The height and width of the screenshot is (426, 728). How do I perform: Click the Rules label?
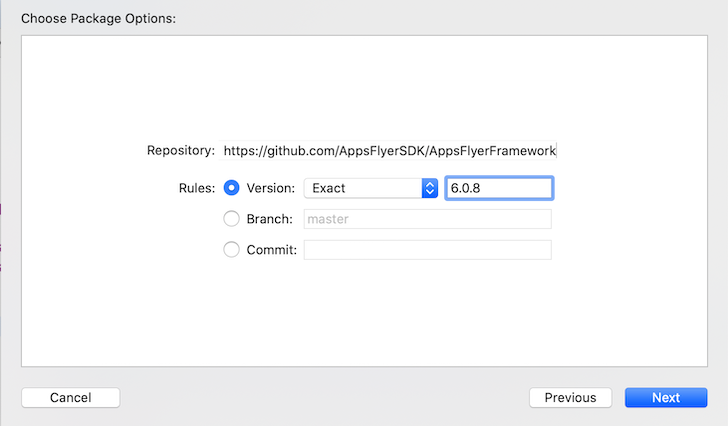[197, 188]
